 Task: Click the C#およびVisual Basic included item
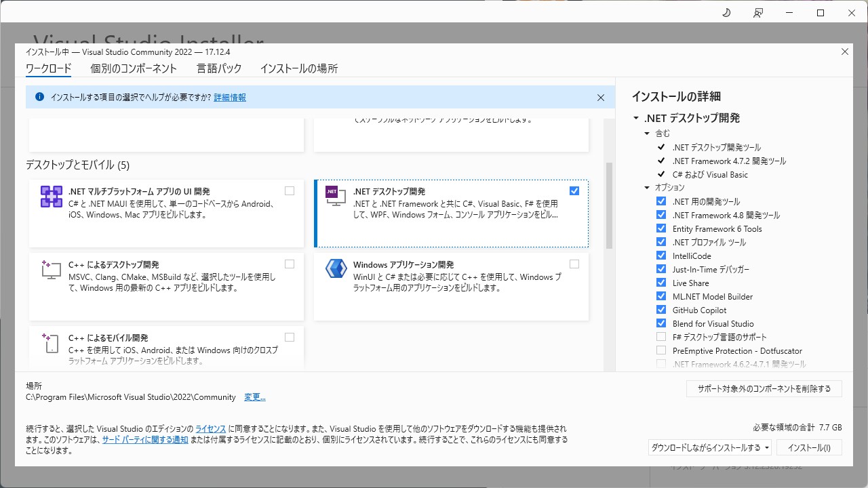tap(710, 175)
